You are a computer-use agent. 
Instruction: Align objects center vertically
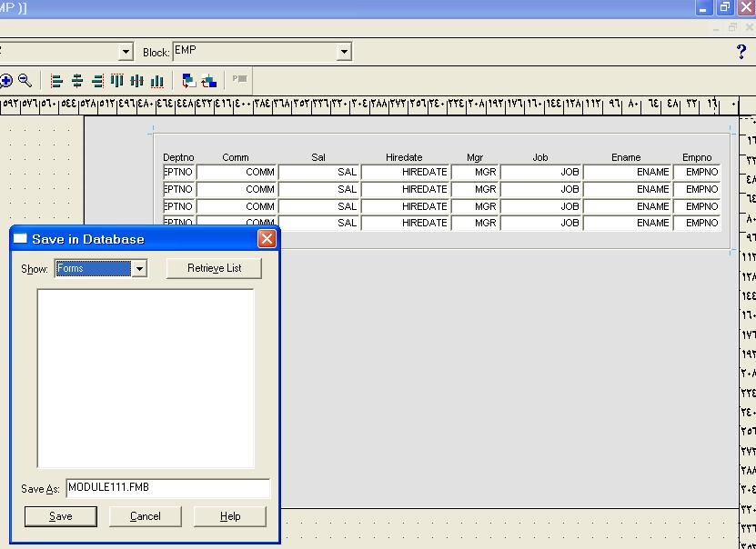pos(136,80)
